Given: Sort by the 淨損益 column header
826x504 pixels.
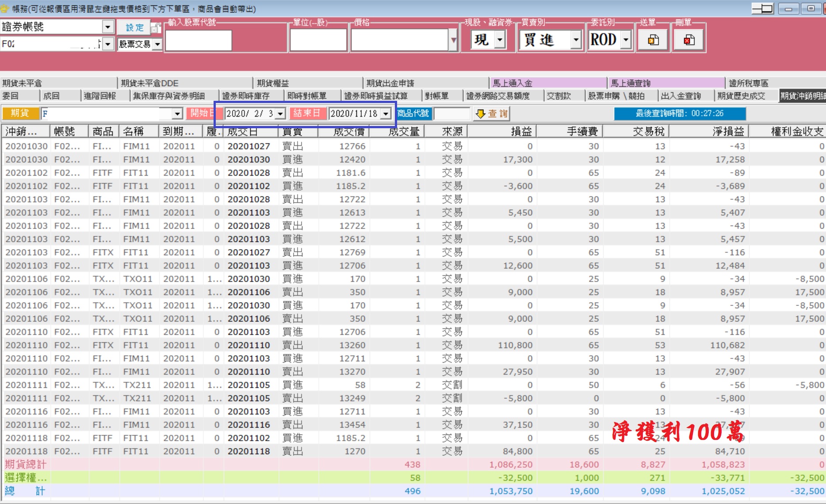Looking at the screenshot, I should tap(728, 131).
